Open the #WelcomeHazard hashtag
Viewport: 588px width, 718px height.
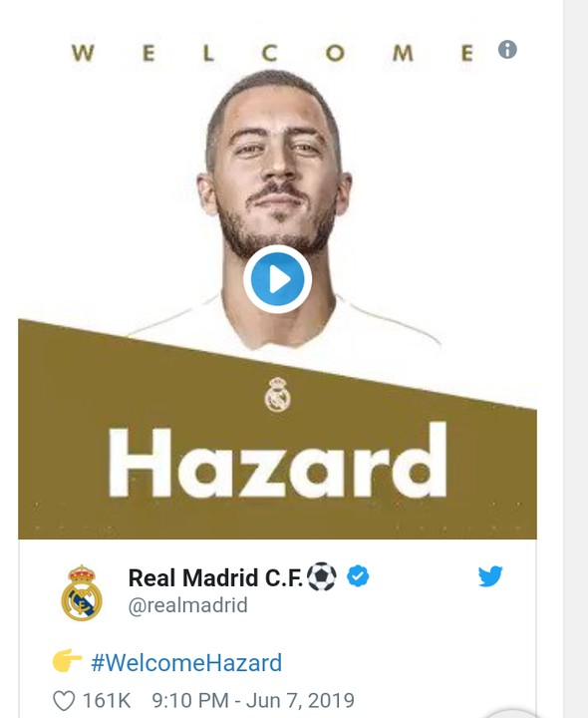[186, 662]
